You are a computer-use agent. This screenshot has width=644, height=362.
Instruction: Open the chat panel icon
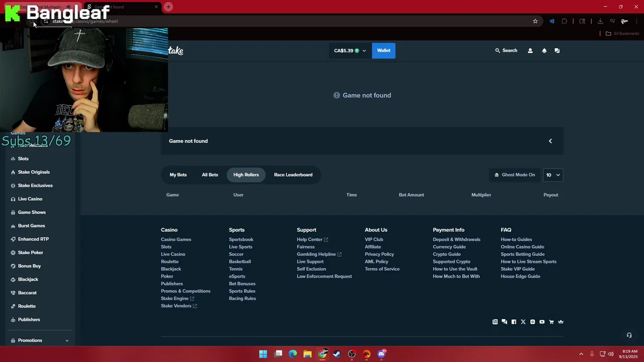(557, 50)
